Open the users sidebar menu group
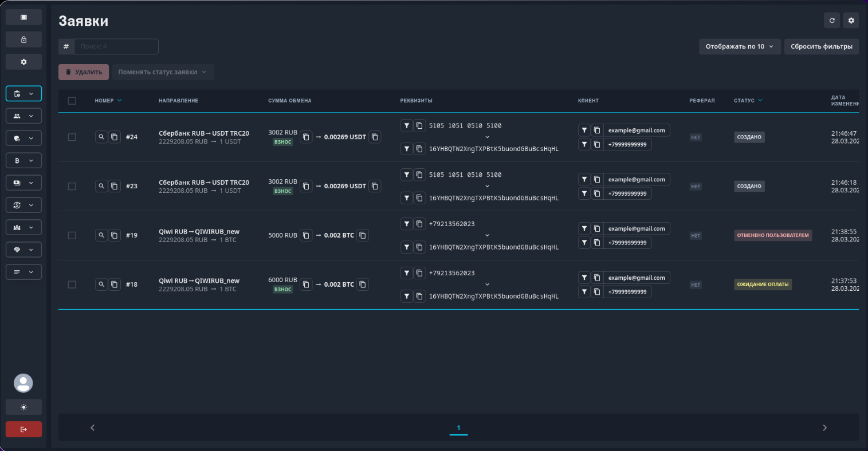This screenshot has height=451, width=868. tap(23, 116)
